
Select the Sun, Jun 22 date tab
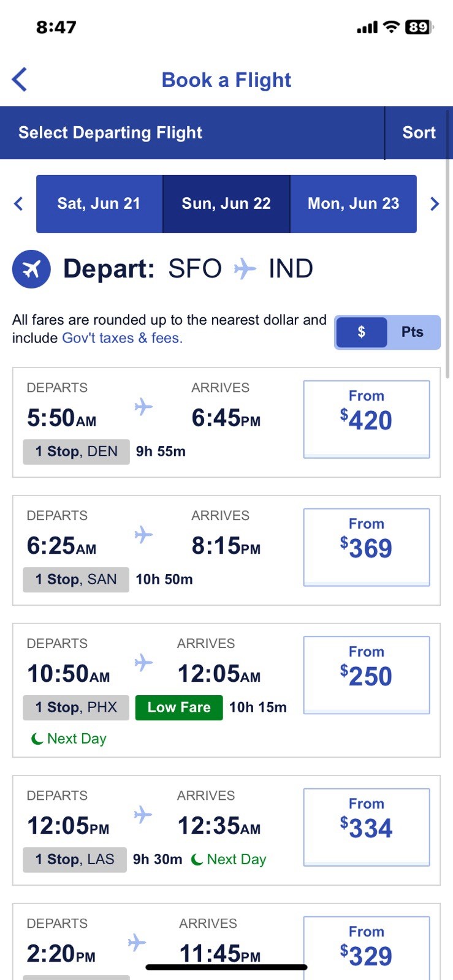(x=226, y=204)
